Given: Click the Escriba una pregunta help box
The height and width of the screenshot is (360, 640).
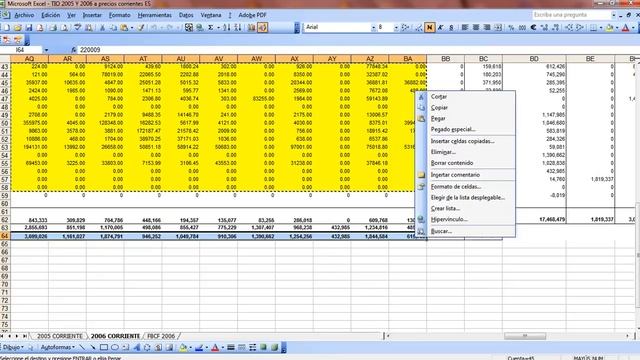Looking at the screenshot, I should coord(571,15).
